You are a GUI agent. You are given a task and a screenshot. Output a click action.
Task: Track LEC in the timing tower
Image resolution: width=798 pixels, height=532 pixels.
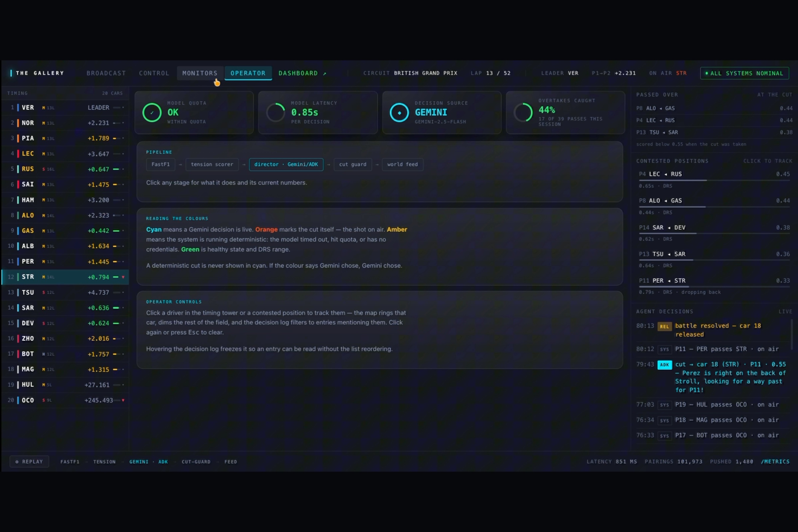[65, 154]
